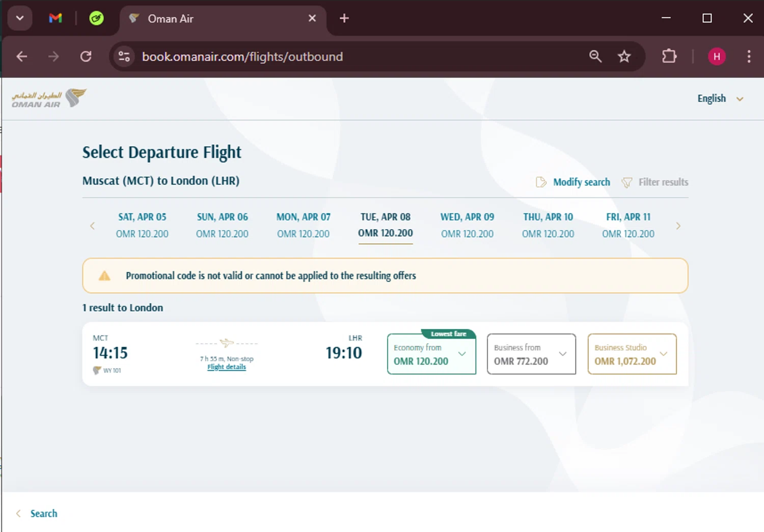Click the address bar URL

tap(242, 57)
